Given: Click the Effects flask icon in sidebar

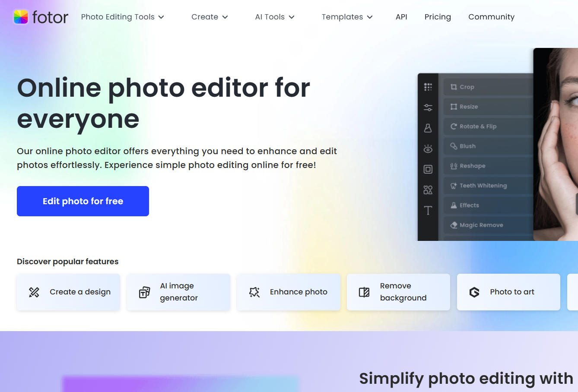Looking at the screenshot, I should 428,128.
